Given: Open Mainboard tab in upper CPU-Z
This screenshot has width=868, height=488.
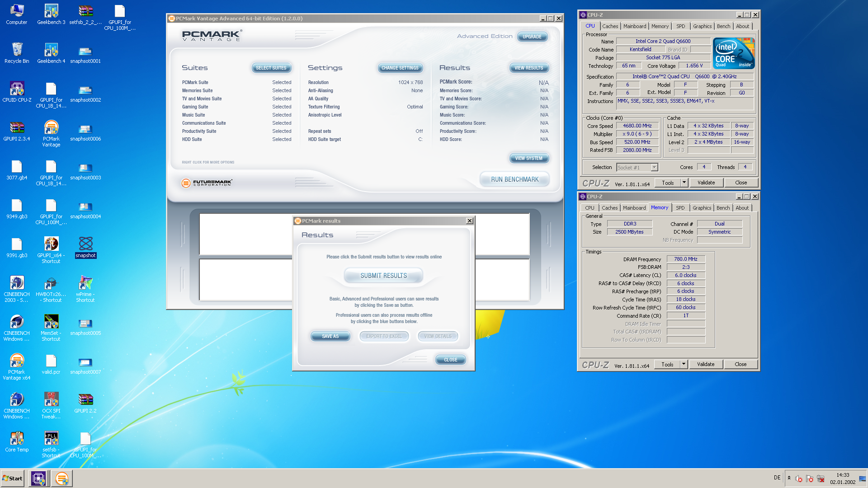Looking at the screenshot, I should [635, 26].
